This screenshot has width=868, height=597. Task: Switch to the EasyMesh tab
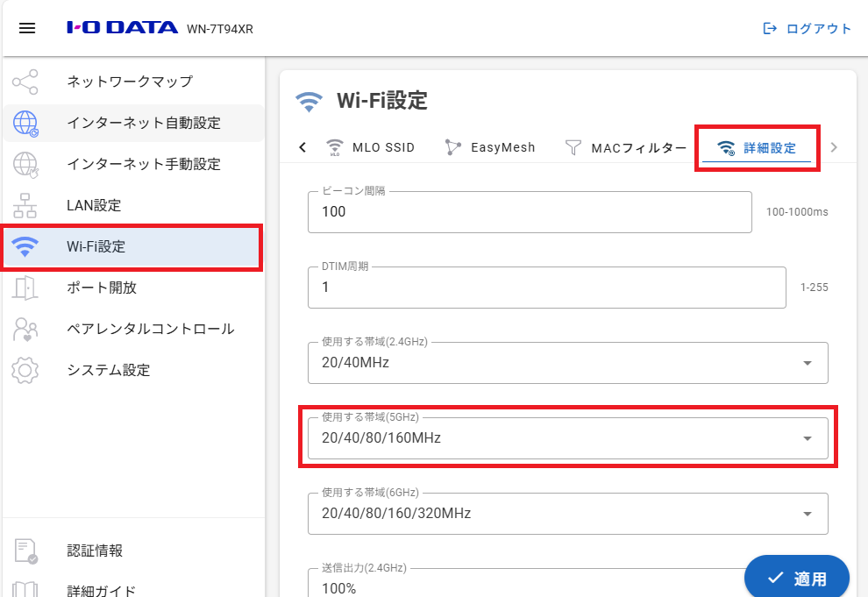coord(491,147)
